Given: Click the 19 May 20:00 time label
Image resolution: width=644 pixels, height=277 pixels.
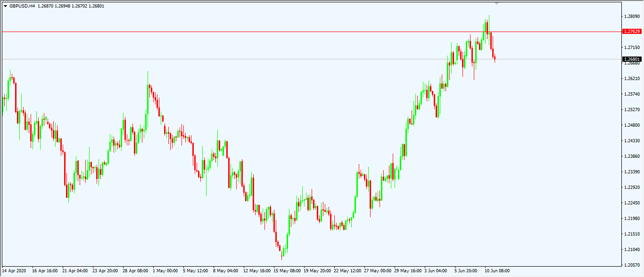Looking at the screenshot, I should (x=317, y=271).
